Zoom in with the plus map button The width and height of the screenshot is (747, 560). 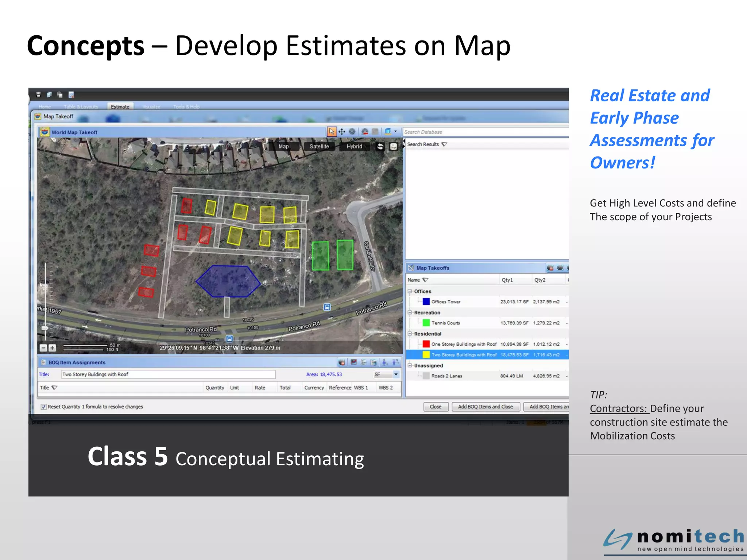click(x=52, y=348)
